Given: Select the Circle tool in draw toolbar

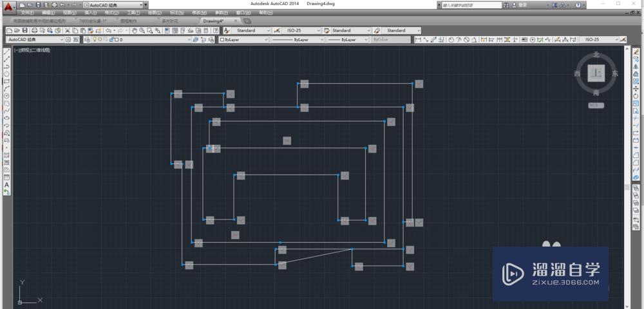Looking at the screenshot, I should [6, 96].
